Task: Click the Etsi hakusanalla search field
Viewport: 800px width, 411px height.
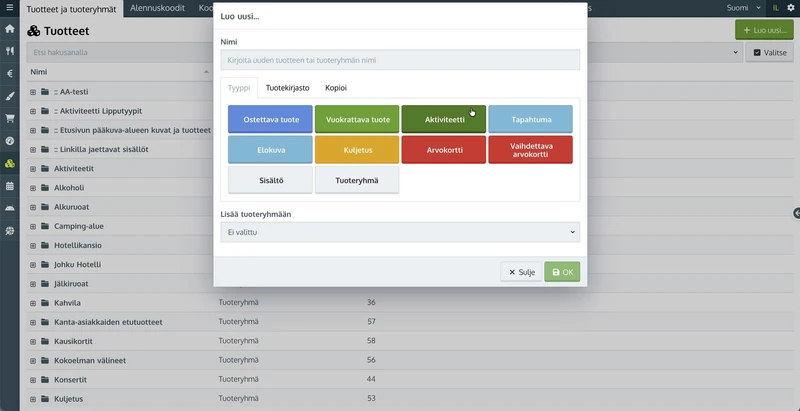Action: pyautogui.click(x=120, y=52)
